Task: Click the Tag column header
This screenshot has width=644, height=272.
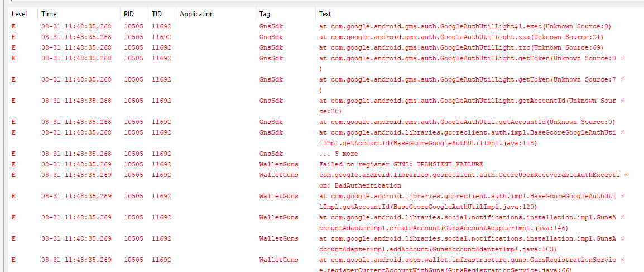Action: tap(286, 14)
